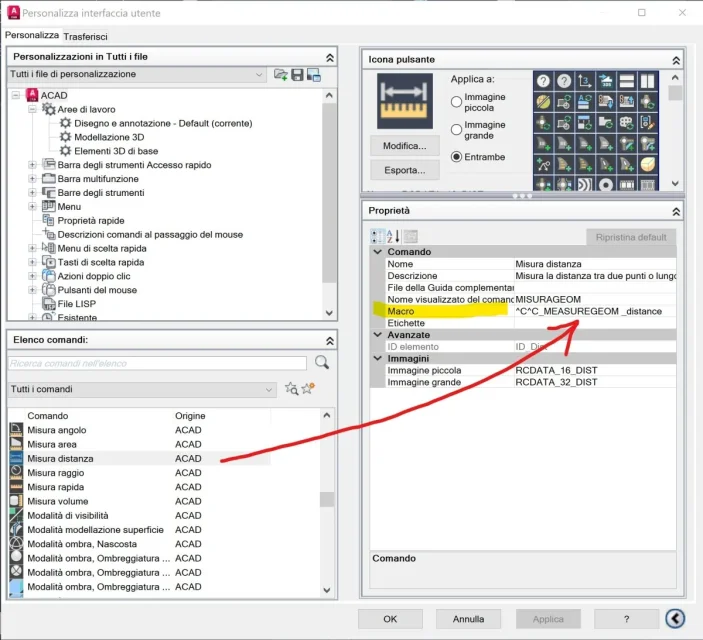Click the first white question mark icon in the grid
This screenshot has width=703, height=640.
point(543,81)
